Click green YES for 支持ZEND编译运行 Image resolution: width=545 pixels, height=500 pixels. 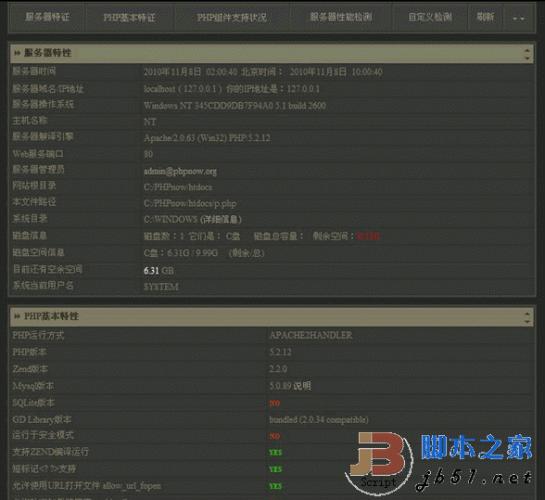pyautogui.click(x=276, y=452)
